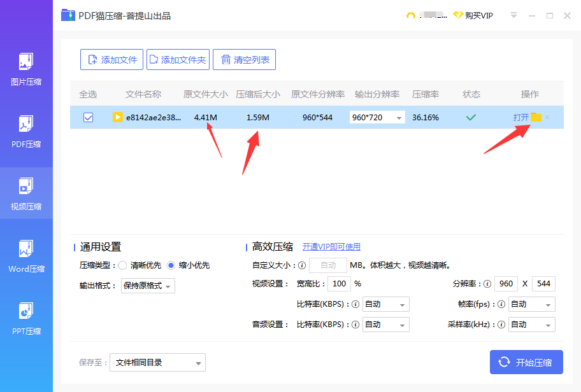
Task: Click the 添加文件夹 button
Action: [178, 60]
